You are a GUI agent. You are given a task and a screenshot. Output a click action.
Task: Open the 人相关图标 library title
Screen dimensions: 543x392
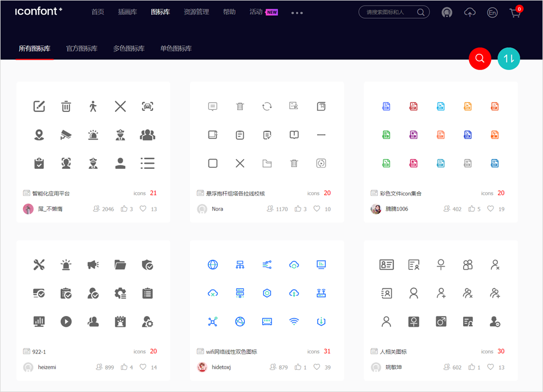tap(393, 351)
